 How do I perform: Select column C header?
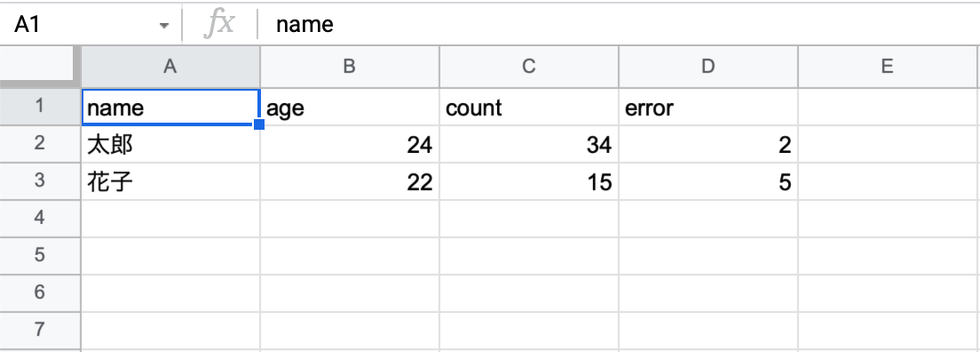[529, 67]
